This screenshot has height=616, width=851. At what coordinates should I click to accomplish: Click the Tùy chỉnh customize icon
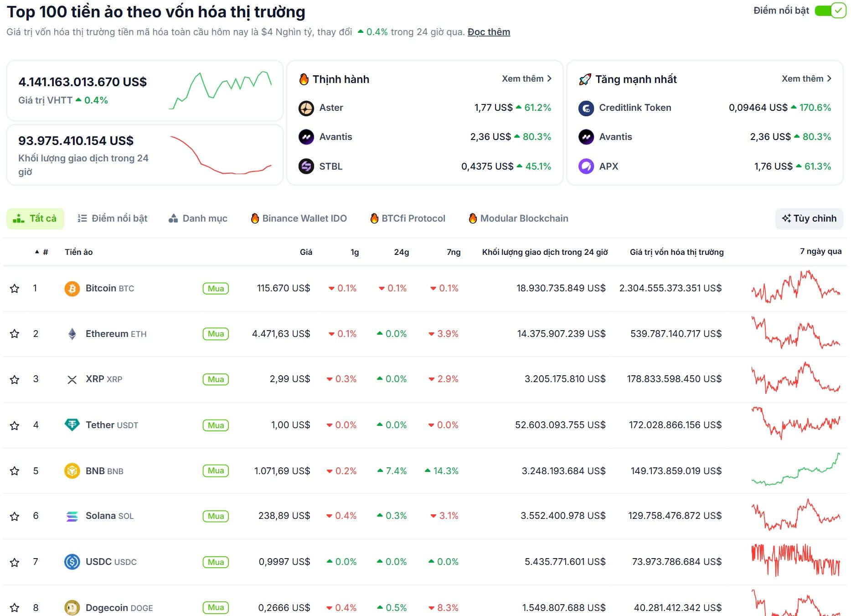coord(786,218)
